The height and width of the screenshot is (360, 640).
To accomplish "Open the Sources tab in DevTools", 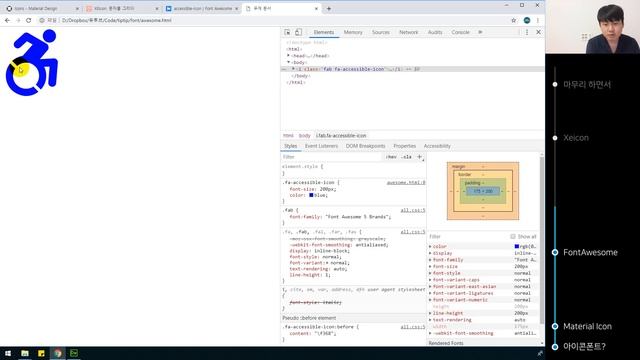I will point(381,32).
